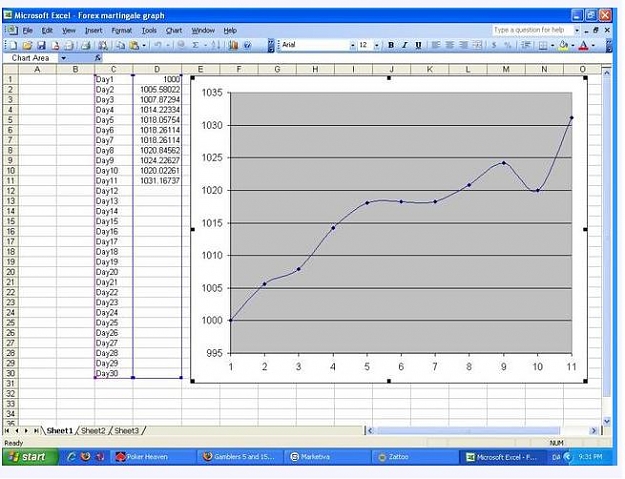This screenshot has width=625, height=479.
Task: Click the next sheet tab scroll arrow
Action: click(x=26, y=431)
